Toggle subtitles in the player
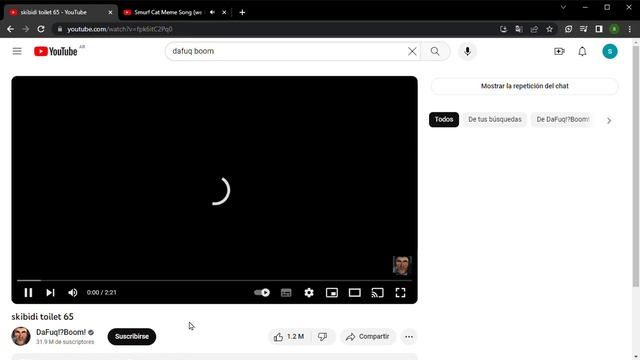 [x=286, y=293]
